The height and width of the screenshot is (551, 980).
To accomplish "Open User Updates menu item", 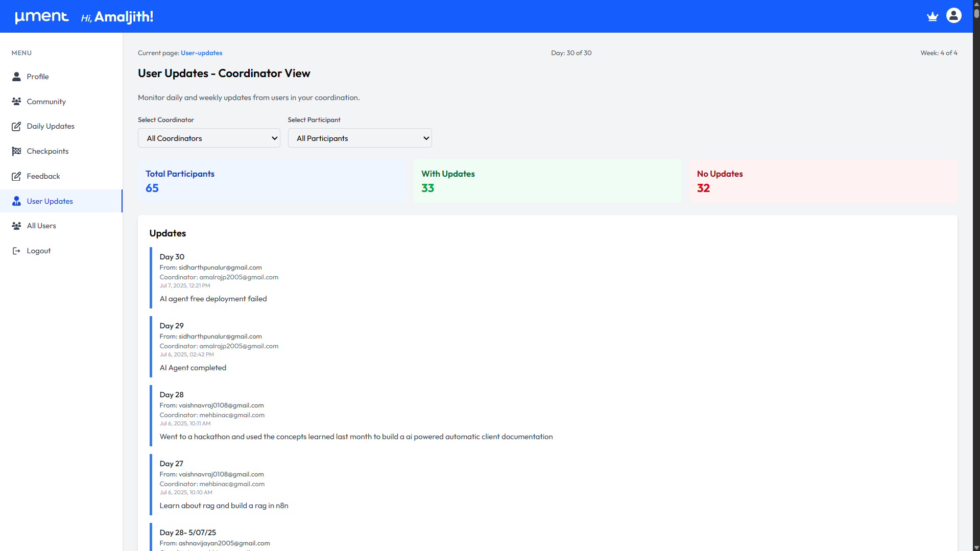I will (x=61, y=201).
